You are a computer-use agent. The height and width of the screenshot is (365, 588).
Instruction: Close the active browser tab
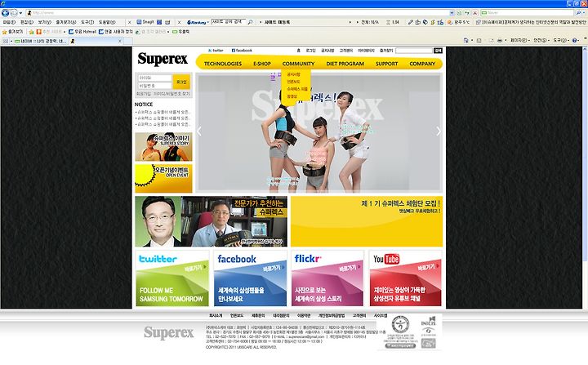[x=119, y=41]
